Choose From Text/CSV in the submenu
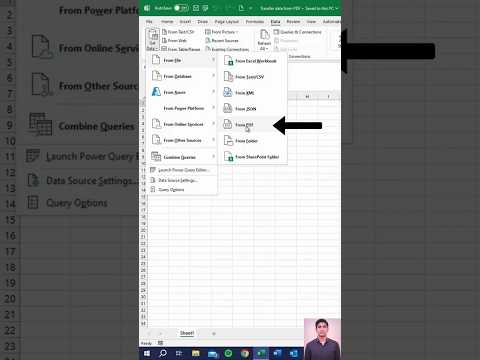480x360 pixels. (252, 77)
